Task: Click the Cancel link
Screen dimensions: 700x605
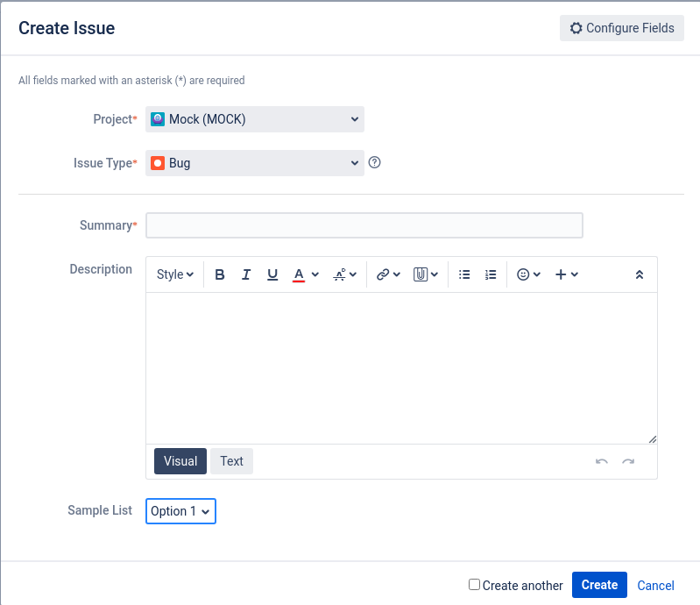Action: point(655,586)
